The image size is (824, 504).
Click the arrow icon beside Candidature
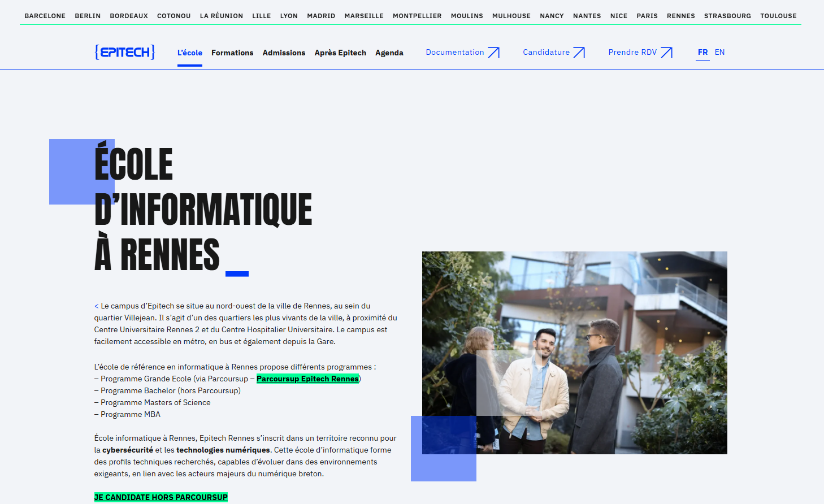point(579,53)
